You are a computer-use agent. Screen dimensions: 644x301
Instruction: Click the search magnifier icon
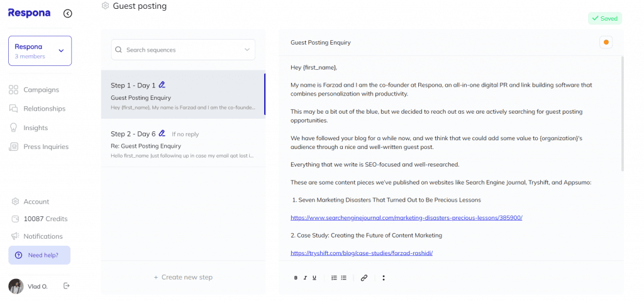(x=119, y=50)
